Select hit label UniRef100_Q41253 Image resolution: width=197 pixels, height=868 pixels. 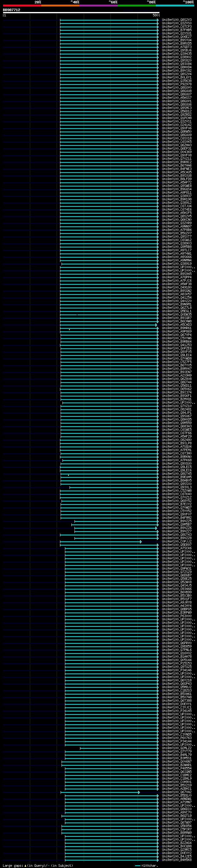[177, 345]
